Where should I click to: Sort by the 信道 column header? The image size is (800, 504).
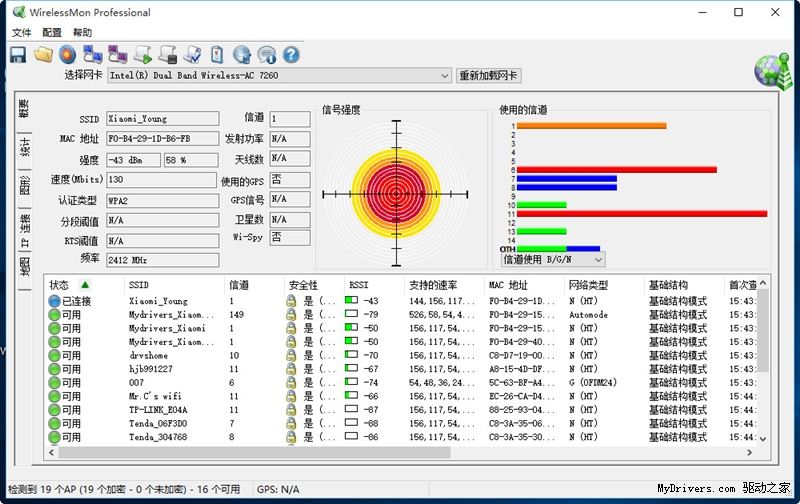coord(254,285)
